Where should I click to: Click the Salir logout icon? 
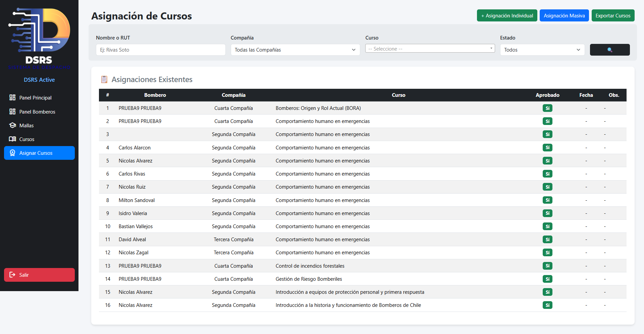[x=12, y=275]
